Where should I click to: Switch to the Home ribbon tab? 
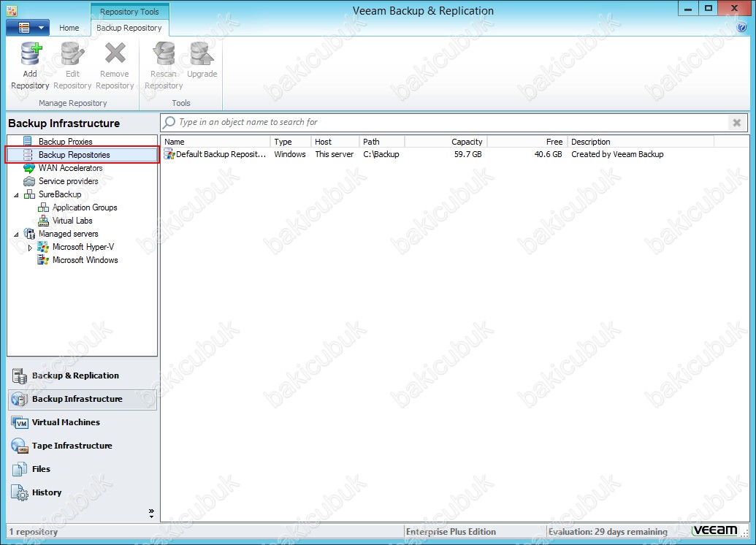(x=69, y=28)
